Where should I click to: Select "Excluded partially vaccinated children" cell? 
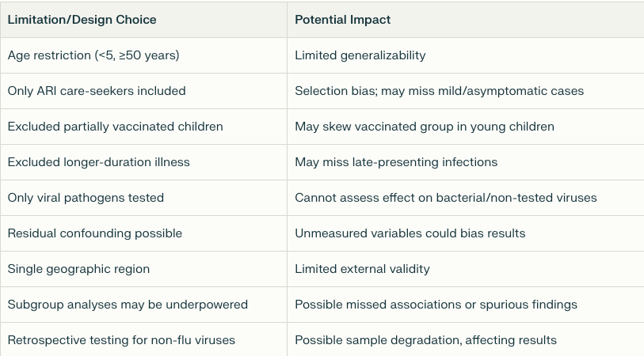(115, 127)
